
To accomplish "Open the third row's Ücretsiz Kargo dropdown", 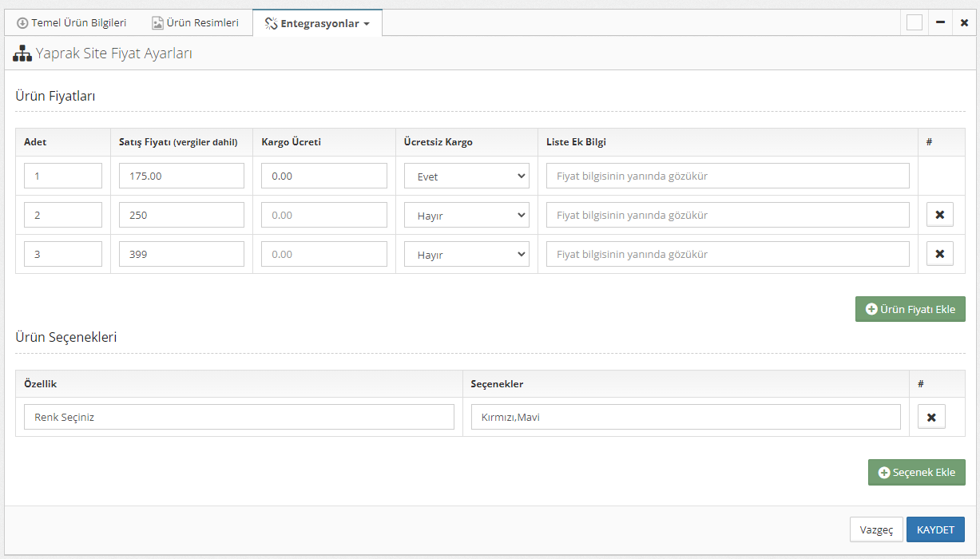I will [x=466, y=255].
